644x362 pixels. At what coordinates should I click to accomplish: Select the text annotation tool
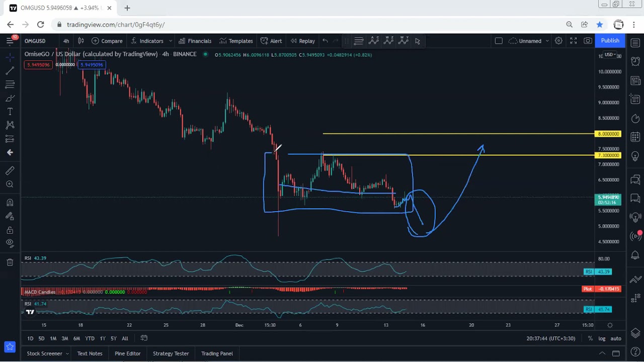point(10,111)
